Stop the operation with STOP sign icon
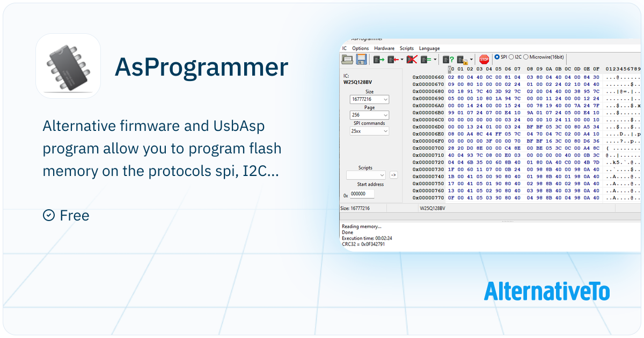This screenshot has width=644, height=338. [484, 59]
